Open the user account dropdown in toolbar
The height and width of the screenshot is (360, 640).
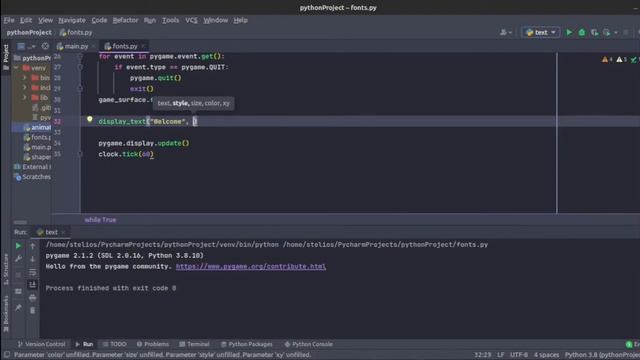coord(506,32)
